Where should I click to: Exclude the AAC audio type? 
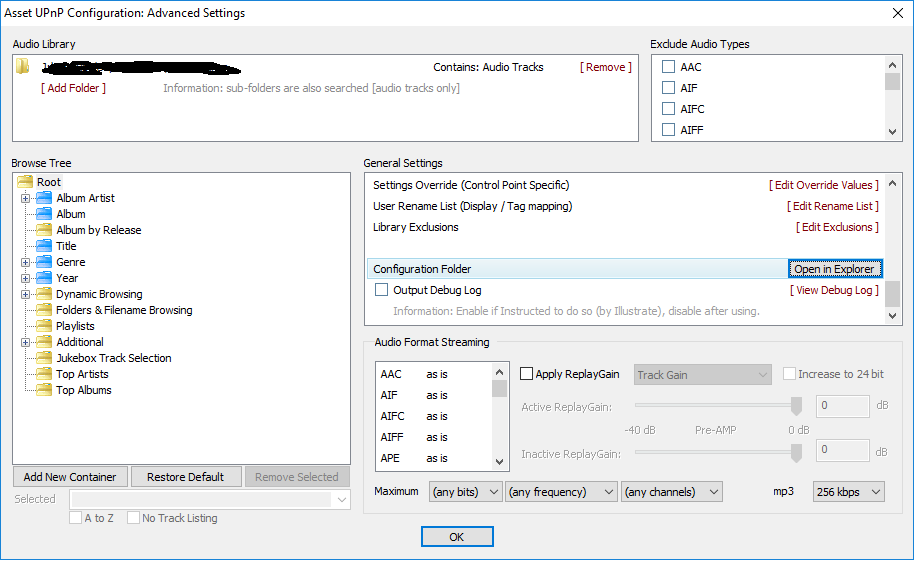pyautogui.click(x=669, y=67)
